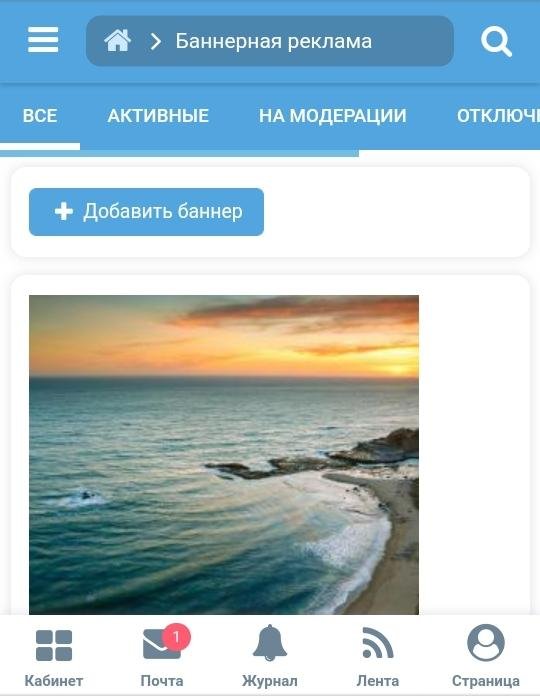Click Баннерная реклама breadcrumb text
This screenshot has width=540, height=698.
[273, 41]
